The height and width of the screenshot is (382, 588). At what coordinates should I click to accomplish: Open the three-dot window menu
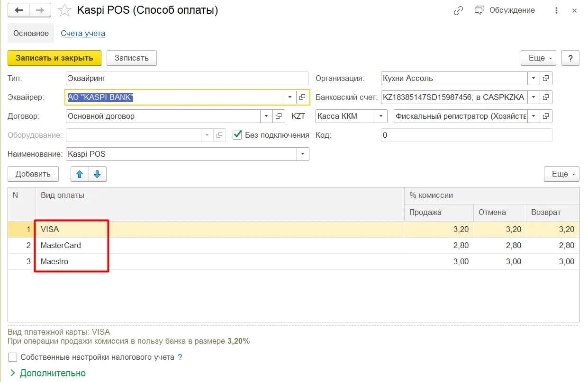(x=557, y=10)
